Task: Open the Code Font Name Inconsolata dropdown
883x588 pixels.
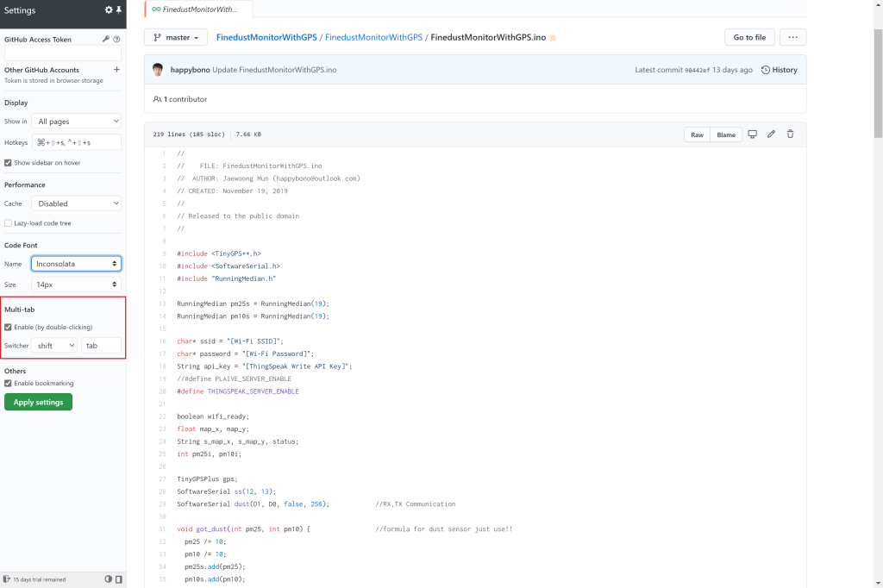Action: coord(77,264)
